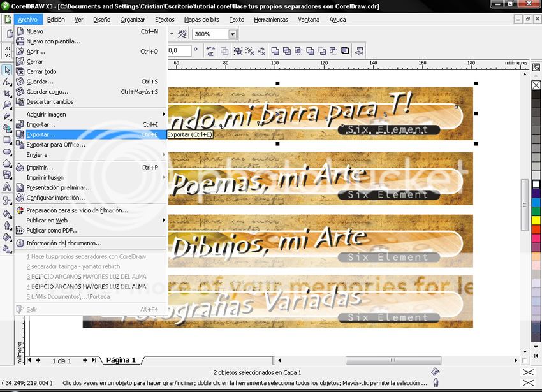Image resolution: width=542 pixels, height=392 pixels.
Task: Select the Zoom magnifier tool
Action: 7,105
